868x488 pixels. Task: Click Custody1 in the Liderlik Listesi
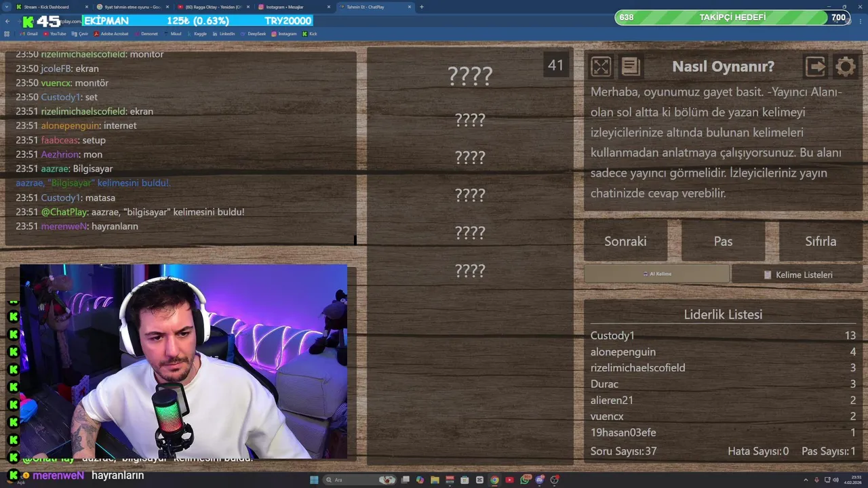point(612,335)
